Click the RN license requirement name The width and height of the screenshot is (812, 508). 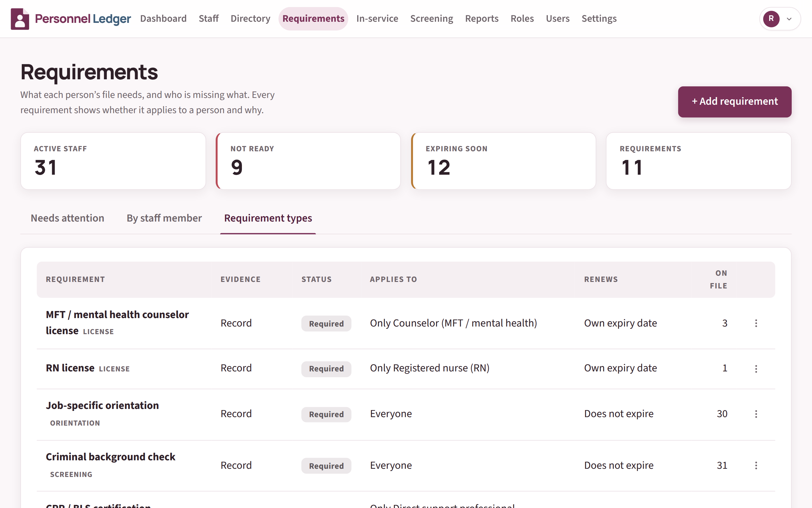[70, 368]
